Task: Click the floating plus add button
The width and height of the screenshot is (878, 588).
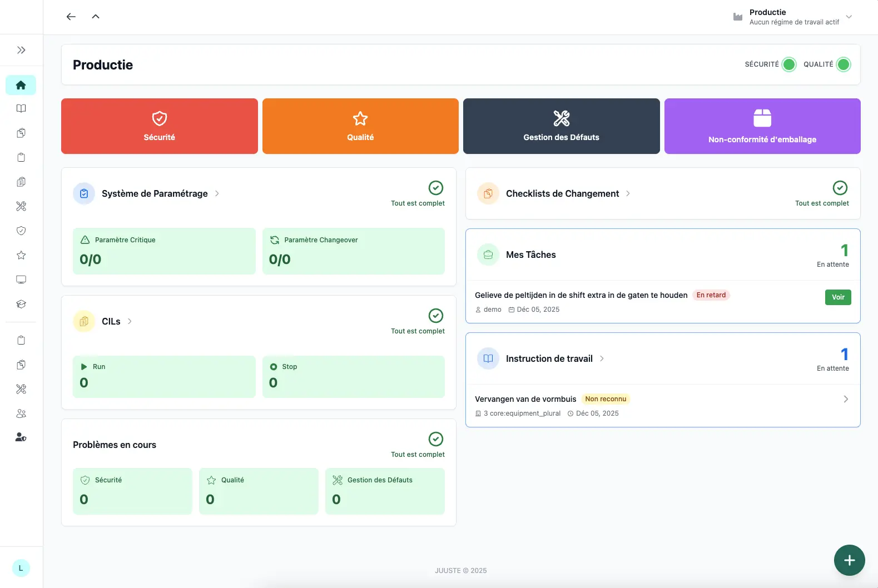Action: [850, 560]
